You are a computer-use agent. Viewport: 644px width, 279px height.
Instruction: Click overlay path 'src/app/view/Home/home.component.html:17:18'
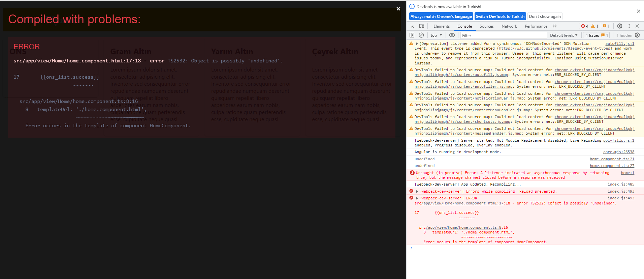[x=77, y=61]
